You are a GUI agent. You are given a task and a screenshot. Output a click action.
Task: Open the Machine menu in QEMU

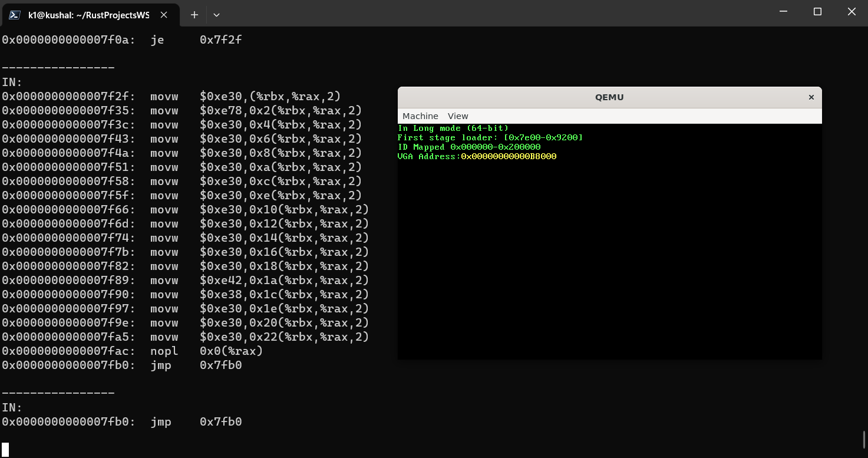tap(420, 116)
